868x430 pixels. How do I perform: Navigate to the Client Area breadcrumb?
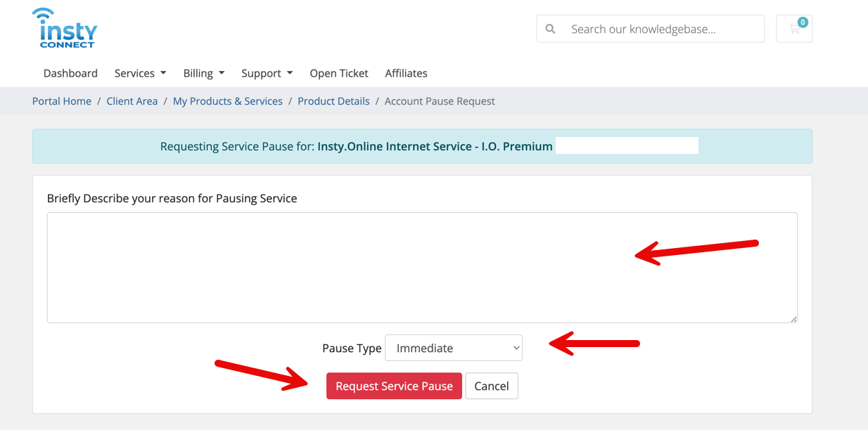tap(132, 101)
